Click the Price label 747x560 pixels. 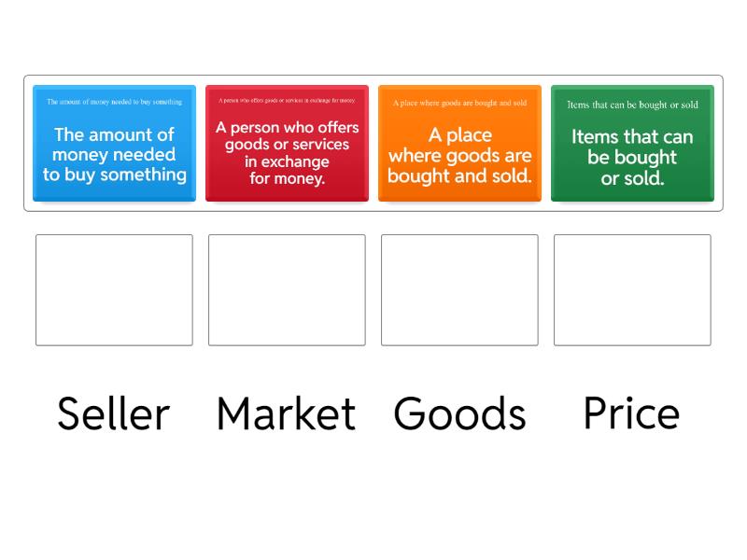tap(631, 413)
